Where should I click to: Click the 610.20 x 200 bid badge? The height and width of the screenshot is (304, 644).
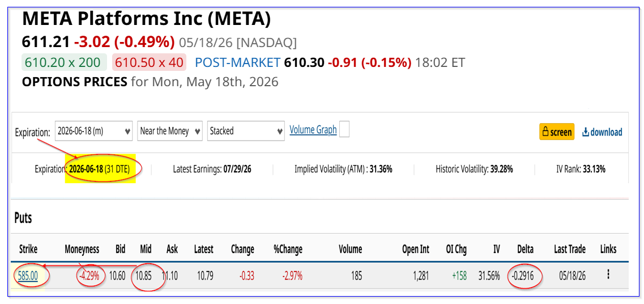[x=64, y=62]
